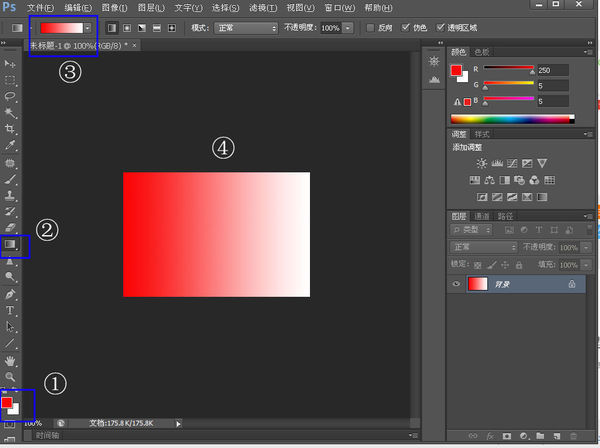Select the Brush tool

(10, 179)
